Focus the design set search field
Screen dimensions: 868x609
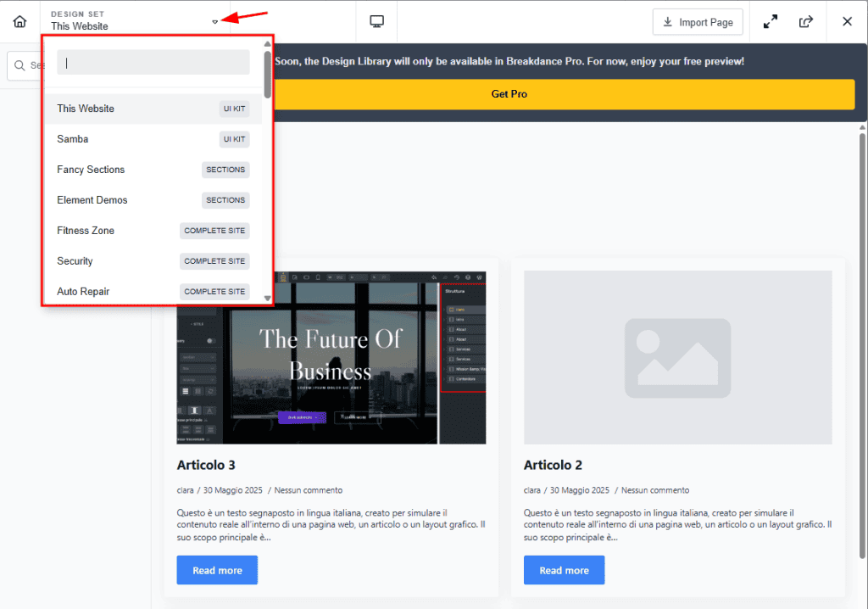pos(153,63)
